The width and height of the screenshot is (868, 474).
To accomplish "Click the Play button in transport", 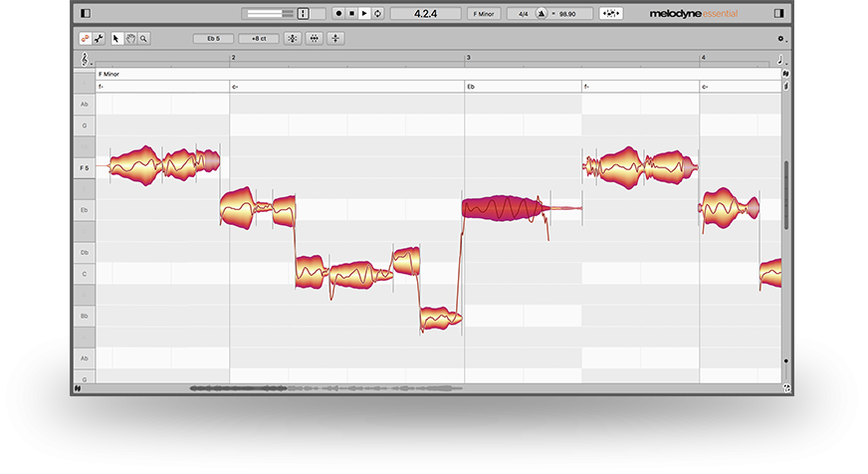I will pyautogui.click(x=364, y=13).
